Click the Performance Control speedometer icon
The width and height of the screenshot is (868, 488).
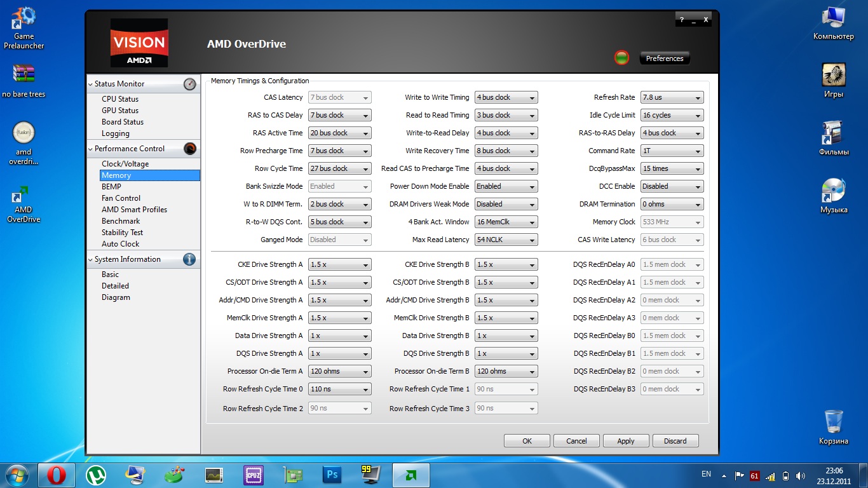pyautogui.click(x=189, y=149)
